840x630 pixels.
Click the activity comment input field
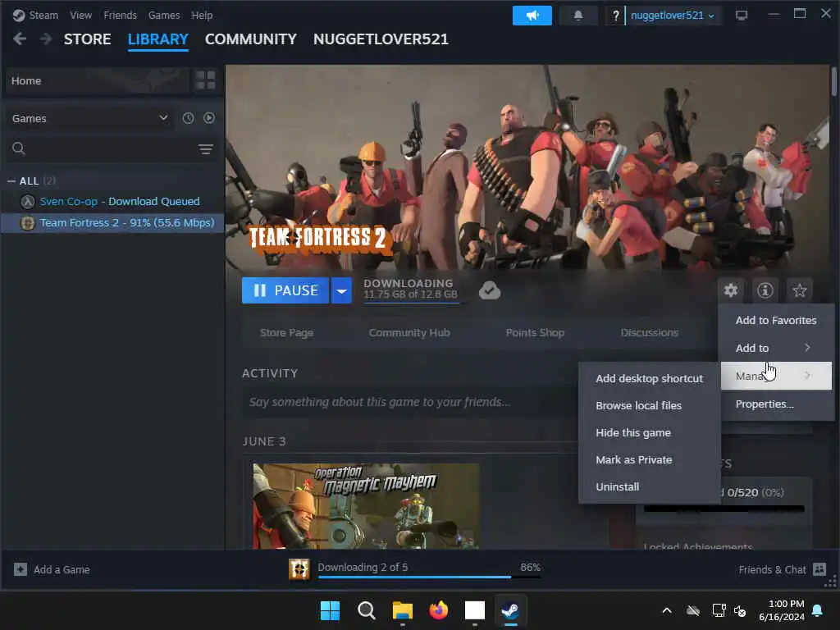click(409, 402)
